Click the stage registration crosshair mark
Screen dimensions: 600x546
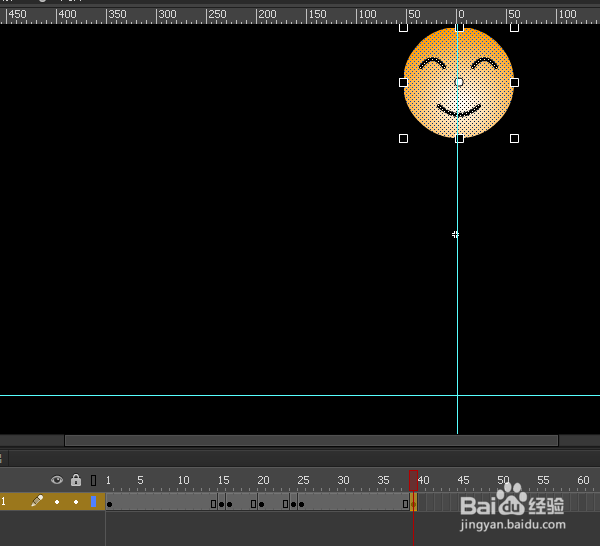455,234
